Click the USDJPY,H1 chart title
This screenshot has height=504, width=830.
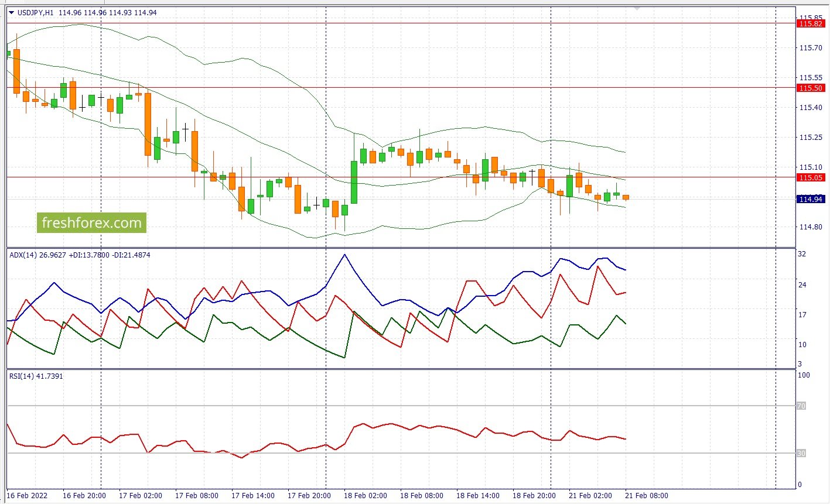coord(35,12)
